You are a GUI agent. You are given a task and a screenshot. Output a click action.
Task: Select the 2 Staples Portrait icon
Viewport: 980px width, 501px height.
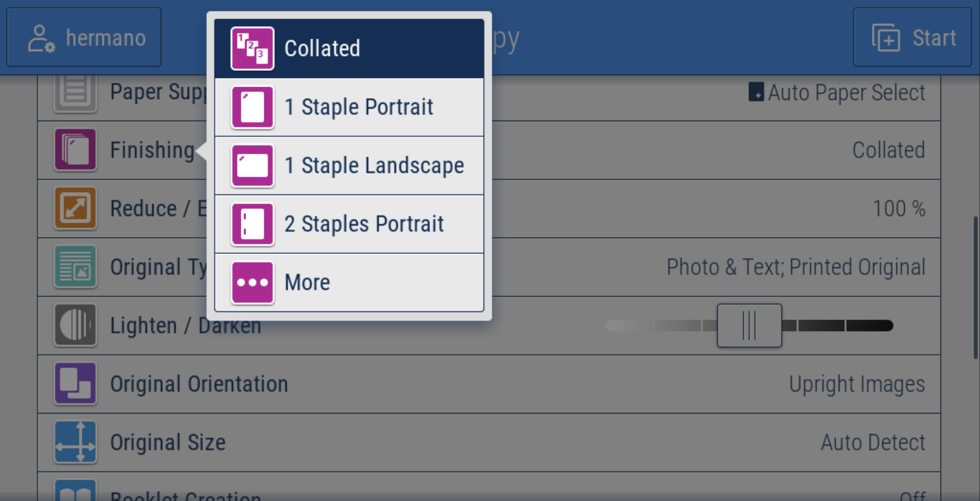(x=252, y=224)
